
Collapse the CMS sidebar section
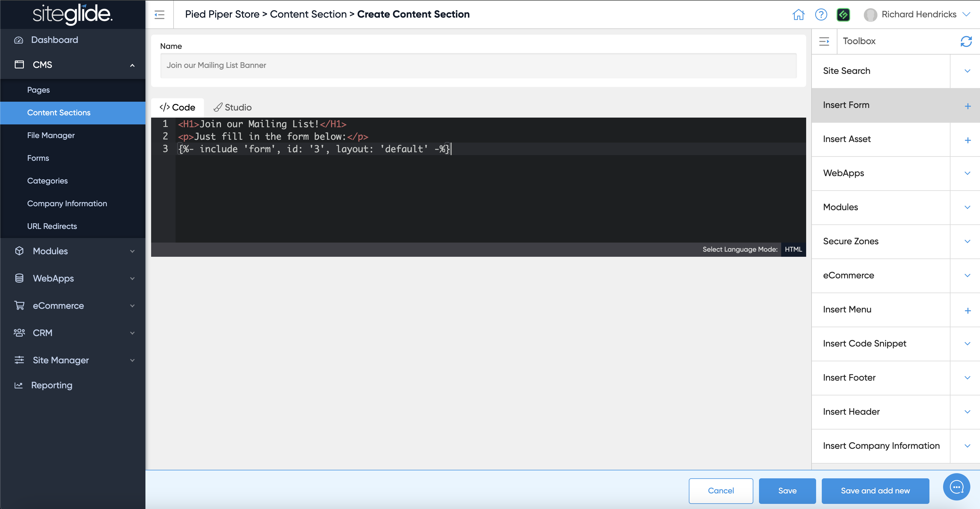coord(132,65)
